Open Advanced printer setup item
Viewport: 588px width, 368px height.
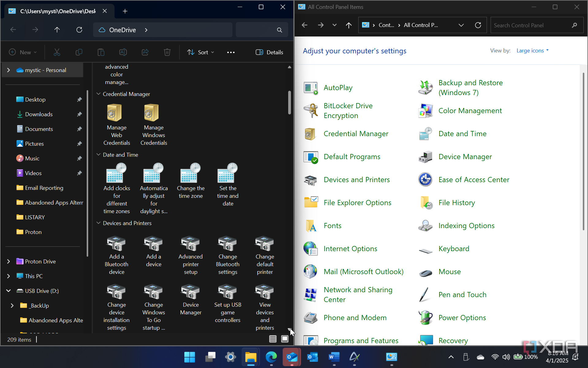point(191,255)
